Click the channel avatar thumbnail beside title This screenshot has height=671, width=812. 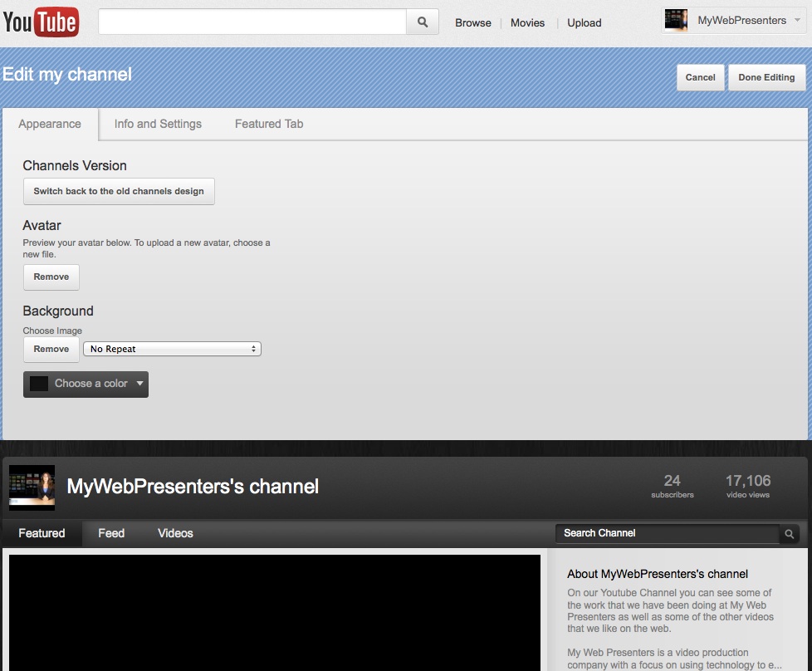(32, 487)
